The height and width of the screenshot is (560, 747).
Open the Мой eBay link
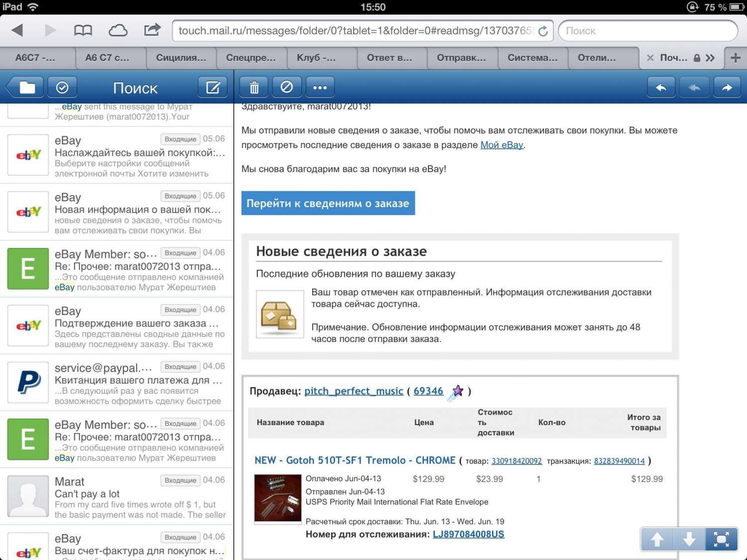(501, 145)
